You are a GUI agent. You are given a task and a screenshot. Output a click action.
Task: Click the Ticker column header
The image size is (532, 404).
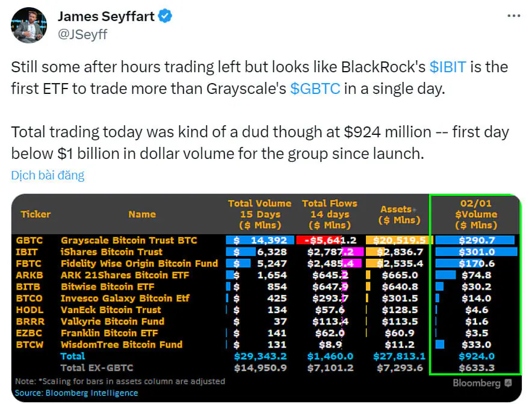[x=36, y=214]
